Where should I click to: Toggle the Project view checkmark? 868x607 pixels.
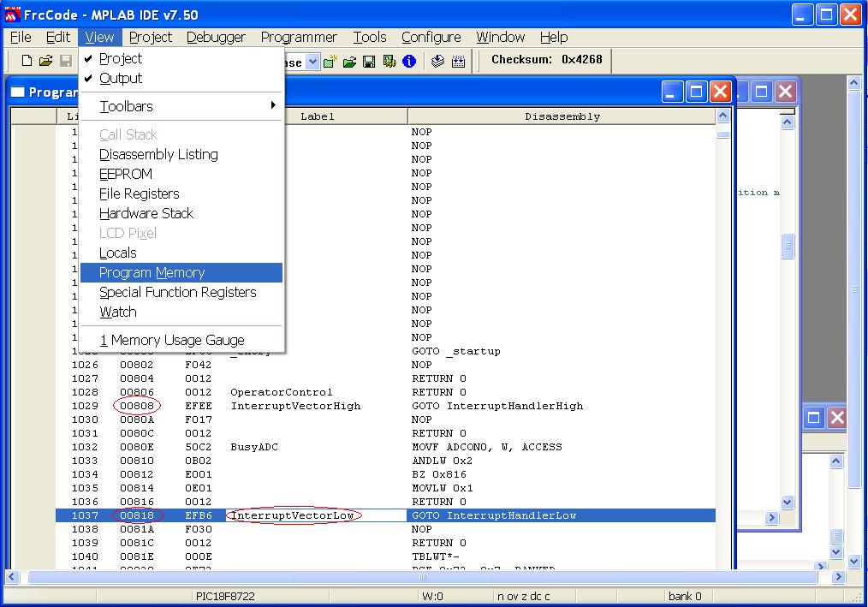88,58
